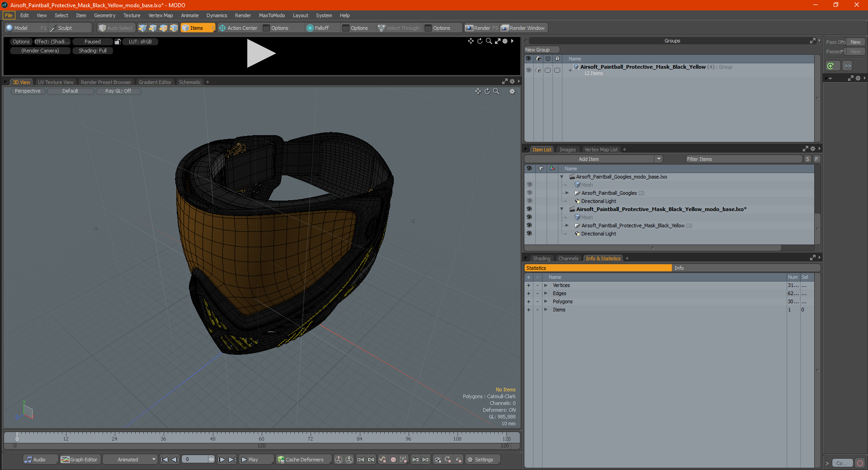
Task: Click the Graph Editor icon
Action: 65,460
